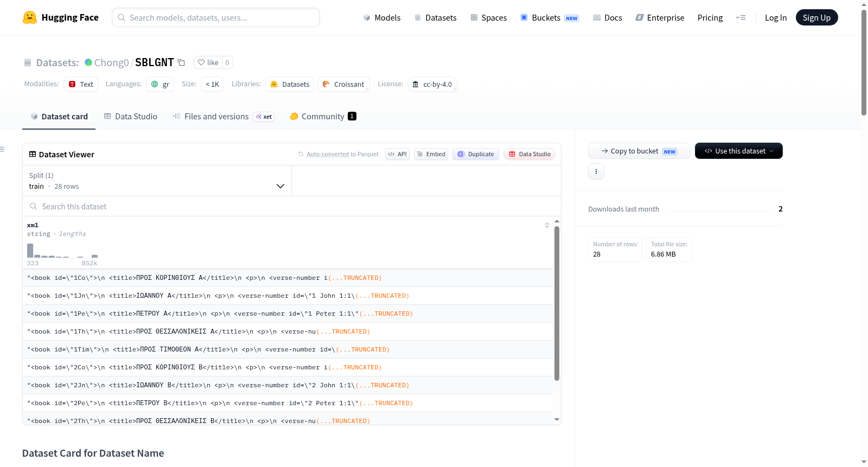The width and height of the screenshot is (868, 467).
Task: Click the Hugging Face logo icon
Action: [x=30, y=17]
